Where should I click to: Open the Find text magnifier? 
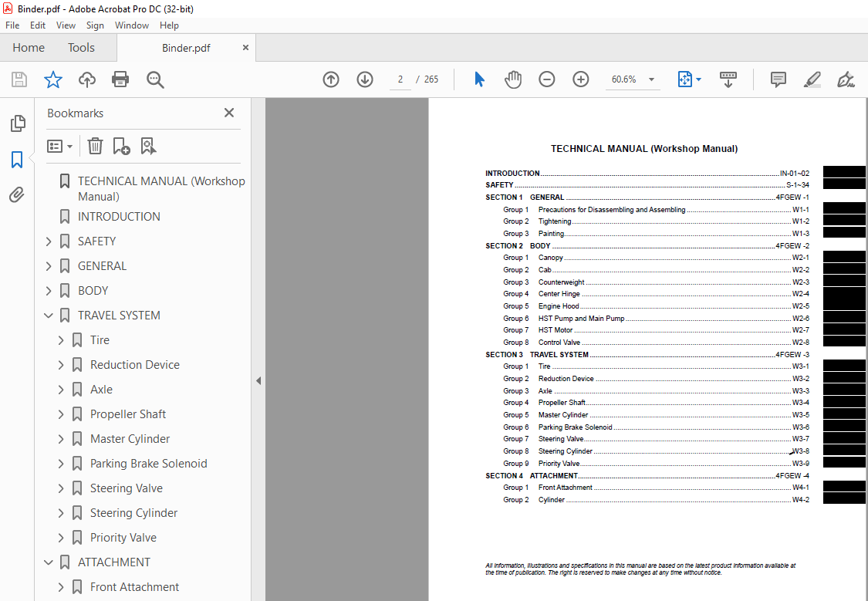click(x=155, y=79)
